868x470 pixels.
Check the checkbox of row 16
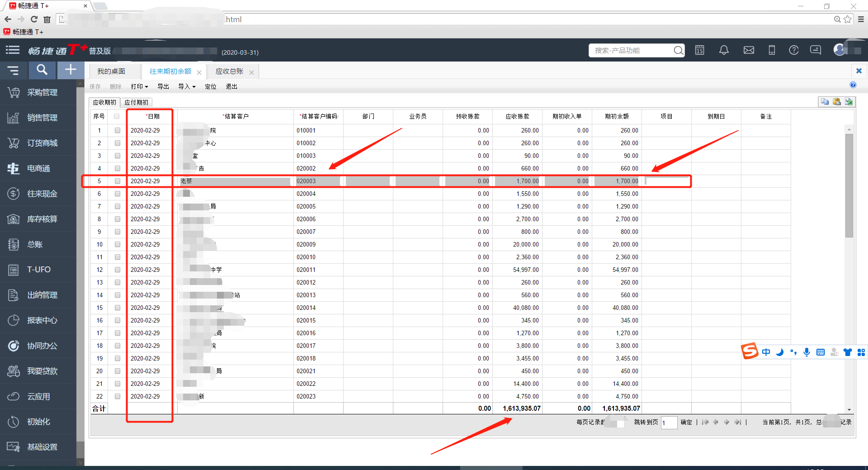118,320
